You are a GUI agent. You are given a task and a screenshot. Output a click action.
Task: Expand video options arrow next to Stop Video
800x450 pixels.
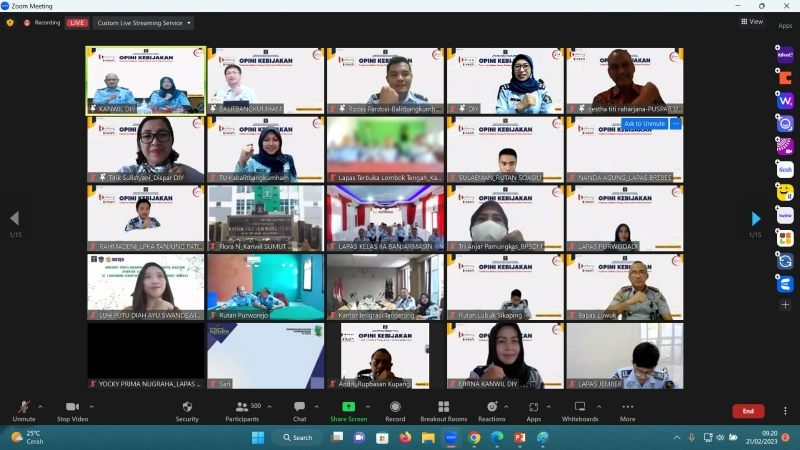[92, 406]
